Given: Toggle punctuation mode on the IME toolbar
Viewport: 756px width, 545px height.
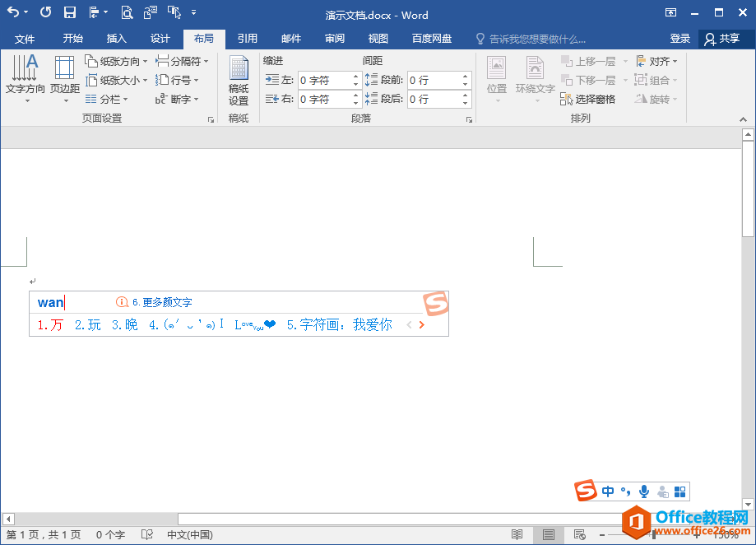Looking at the screenshot, I should (x=626, y=491).
